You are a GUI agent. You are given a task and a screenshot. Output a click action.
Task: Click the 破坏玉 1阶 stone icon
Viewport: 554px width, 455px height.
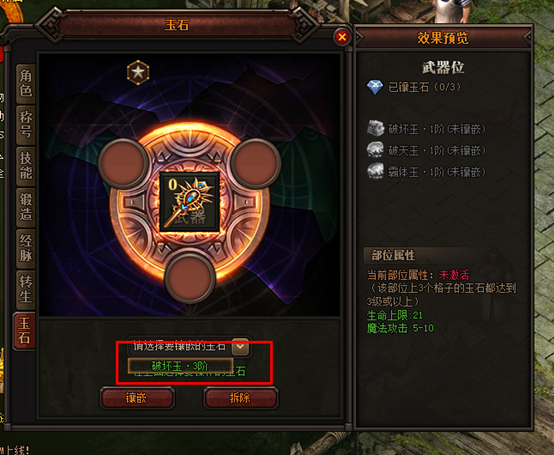click(375, 129)
